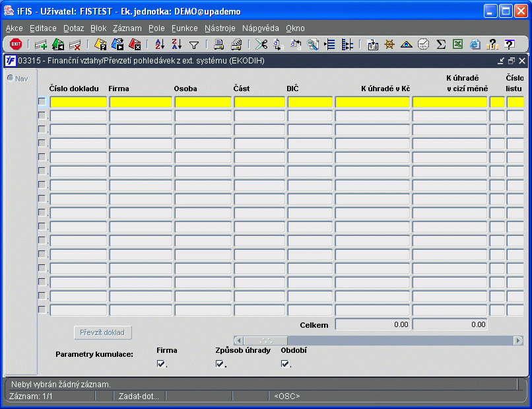Viewport: 532px width, 409px height.
Task: Click the red EXIT toolbar icon
Action: pyautogui.click(x=16, y=44)
